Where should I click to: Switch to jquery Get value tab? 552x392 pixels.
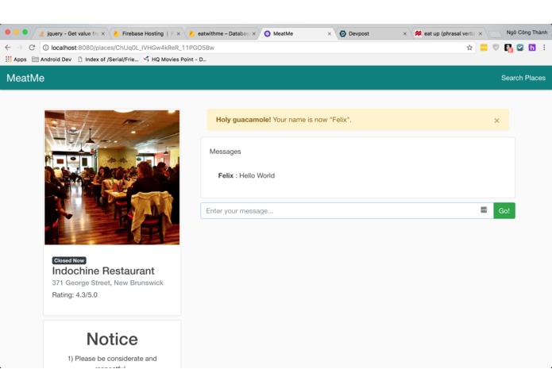[x=71, y=34]
